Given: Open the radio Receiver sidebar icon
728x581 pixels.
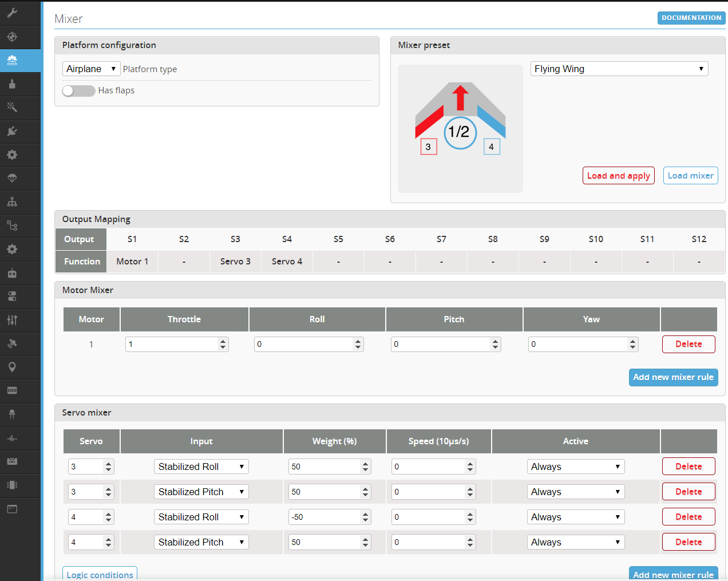Looking at the screenshot, I should coord(12,273).
